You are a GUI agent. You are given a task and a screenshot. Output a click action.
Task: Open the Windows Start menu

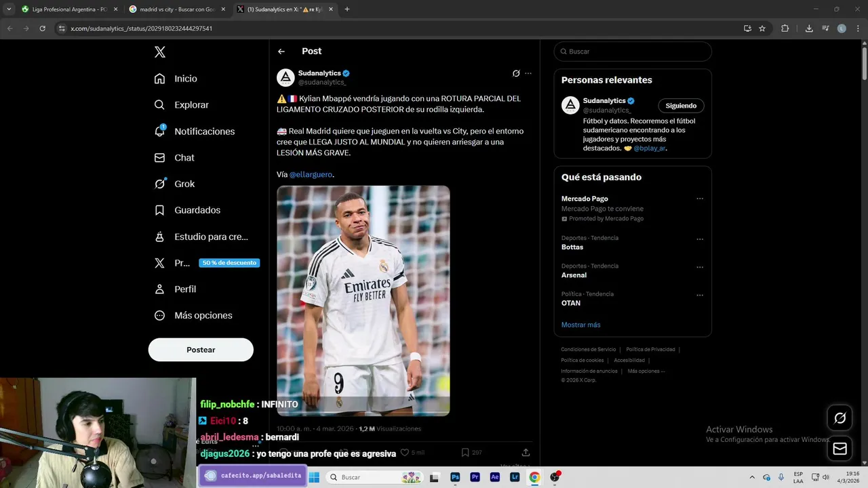[x=314, y=477]
